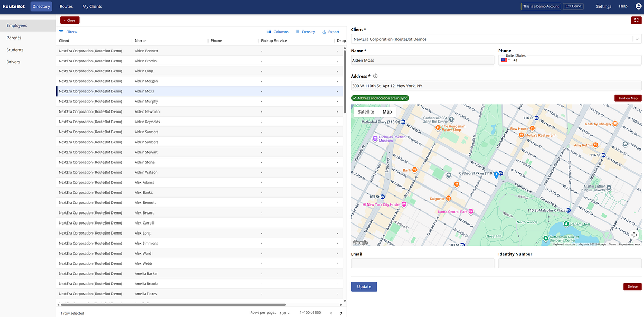
Task: Open the table Filters icon
Action: click(x=61, y=32)
